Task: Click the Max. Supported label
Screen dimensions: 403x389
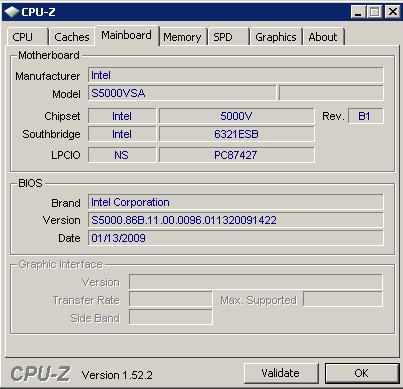Action: coord(258,300)
